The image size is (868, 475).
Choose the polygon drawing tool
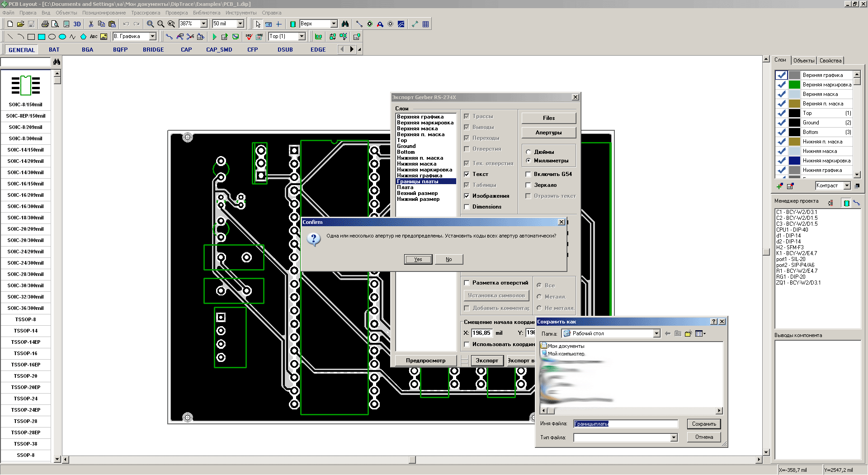[83, 37]
